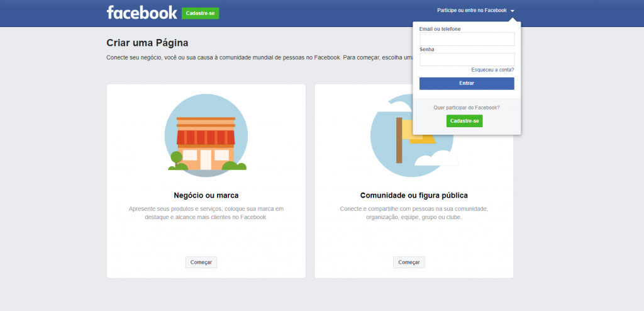The height and width of the screenshot is (311, 644).
Task: Select the 'Comunidade ou figura pública' heading
Action: click(414, 195)
